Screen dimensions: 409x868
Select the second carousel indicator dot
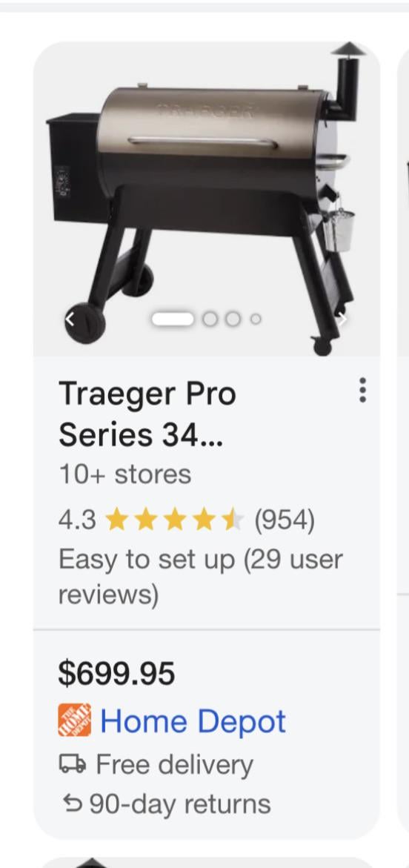(x=210, y=319)
